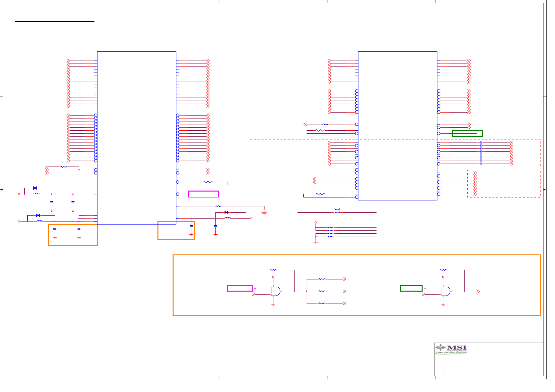Select the inductor in the filter right of the left IC
This screenshot has height=392, width=555.
point(228,218)
